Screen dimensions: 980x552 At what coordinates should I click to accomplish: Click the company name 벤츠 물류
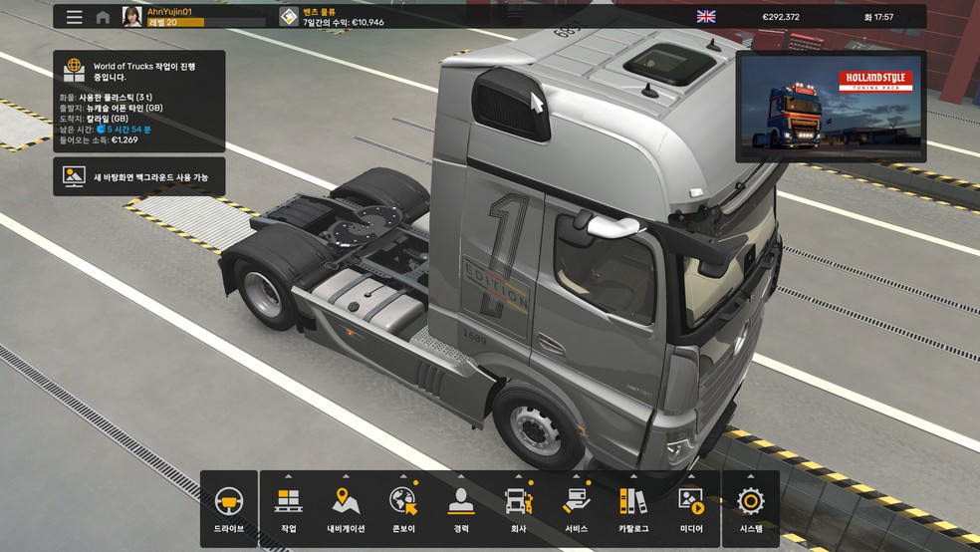point(320,11)
